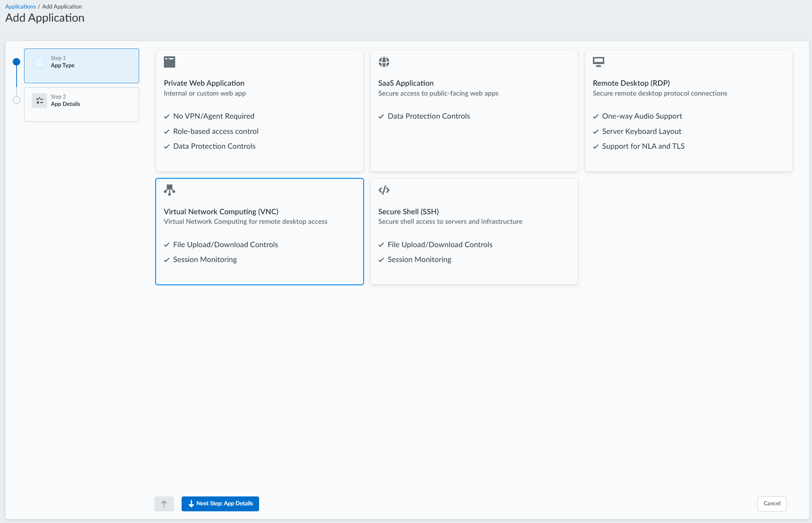Go to Next Step: App Details

coord(220,504)
